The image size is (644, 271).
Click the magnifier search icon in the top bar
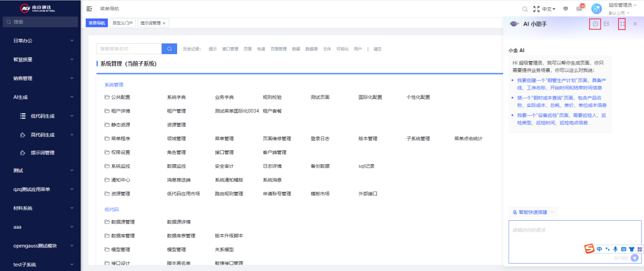pos(525,9)
